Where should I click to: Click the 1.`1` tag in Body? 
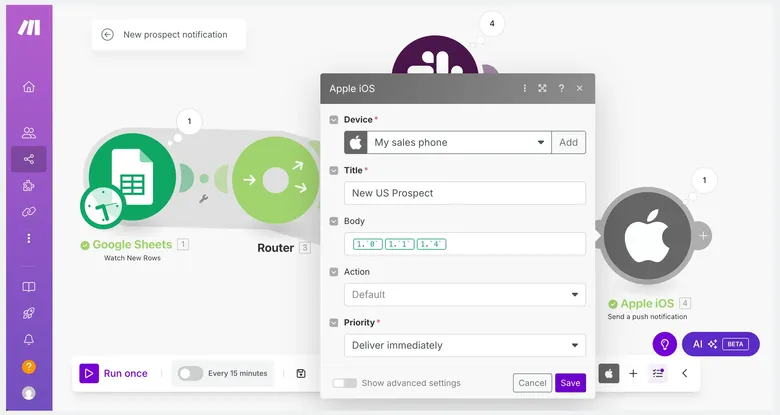399,244
